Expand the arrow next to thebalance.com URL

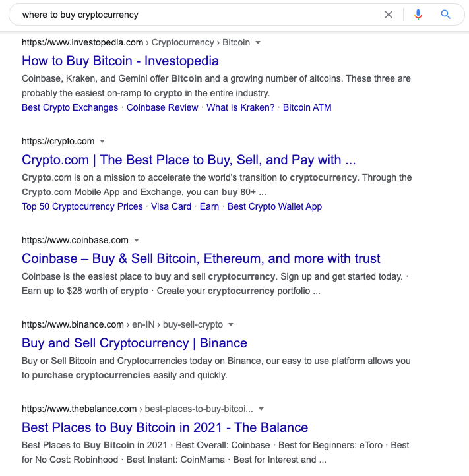click(262, 409)
